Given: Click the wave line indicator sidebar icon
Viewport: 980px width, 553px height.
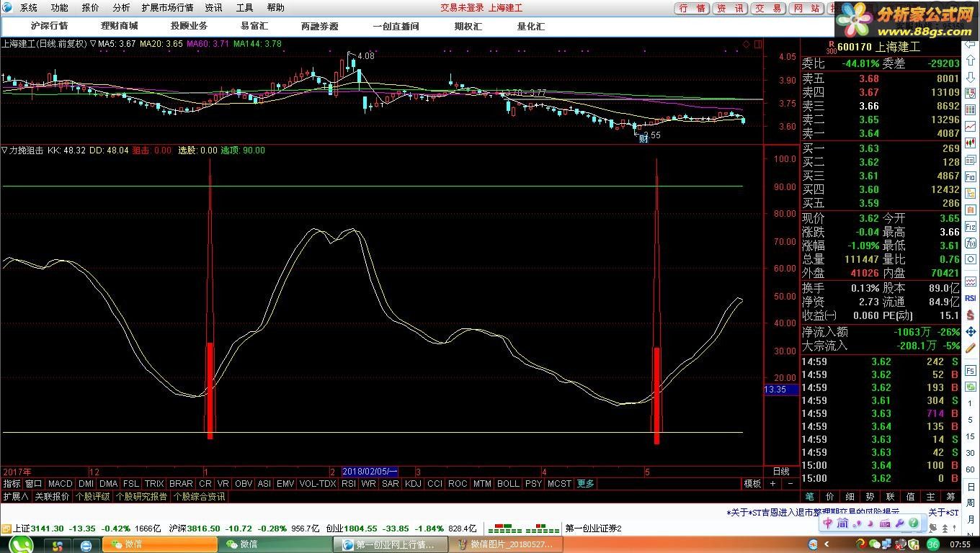Looking at the screenshot, I should point(970,281).
